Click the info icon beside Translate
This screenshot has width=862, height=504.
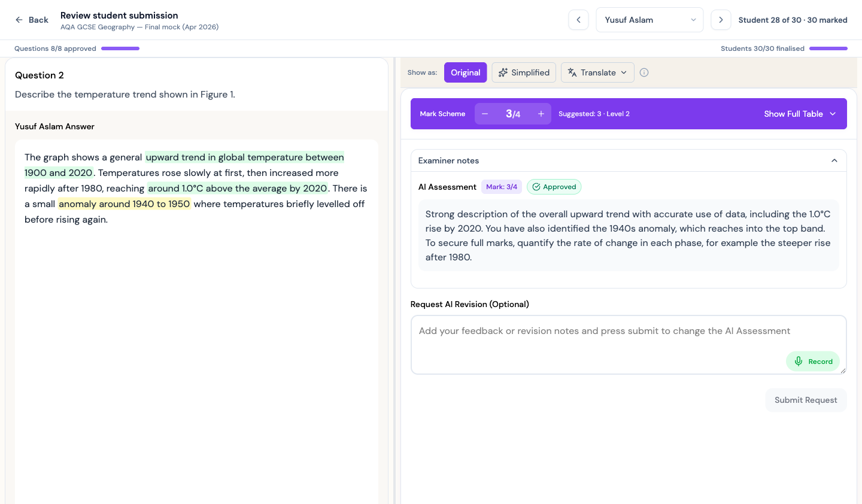(x=644, y=72)
